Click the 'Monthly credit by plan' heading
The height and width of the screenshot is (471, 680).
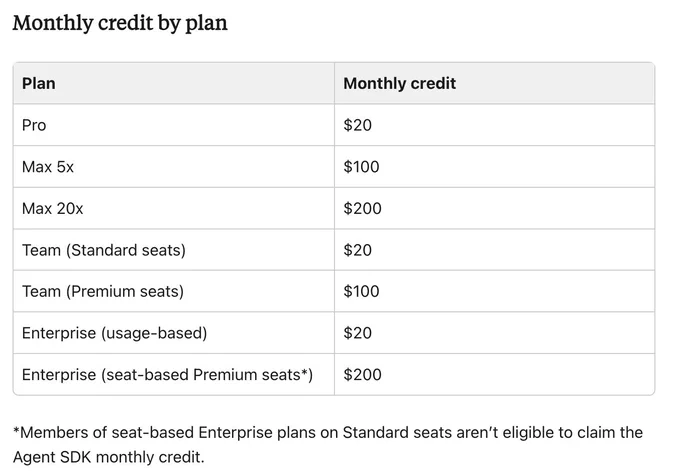point(120,23)
